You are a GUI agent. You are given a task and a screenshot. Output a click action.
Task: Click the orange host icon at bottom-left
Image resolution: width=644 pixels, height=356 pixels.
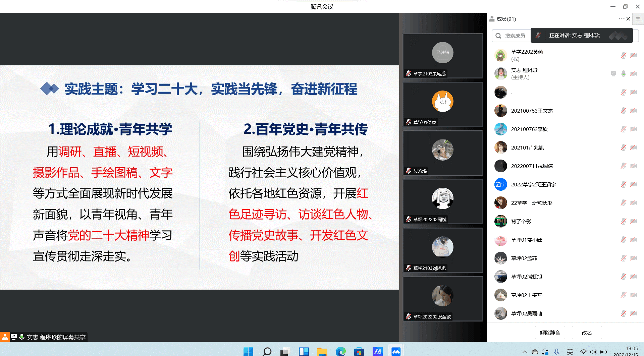coord(5,337)
